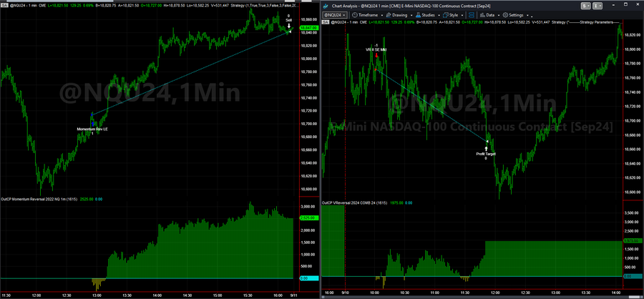Open the Drawing tools menu
The height and width of the screenshot is (299, 644).
(x=399, y=15)
